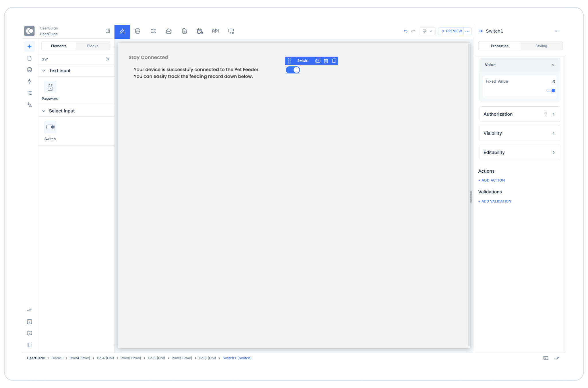Open the device preview size dropdown
588x388 pixels.
(x=427, y=31)
